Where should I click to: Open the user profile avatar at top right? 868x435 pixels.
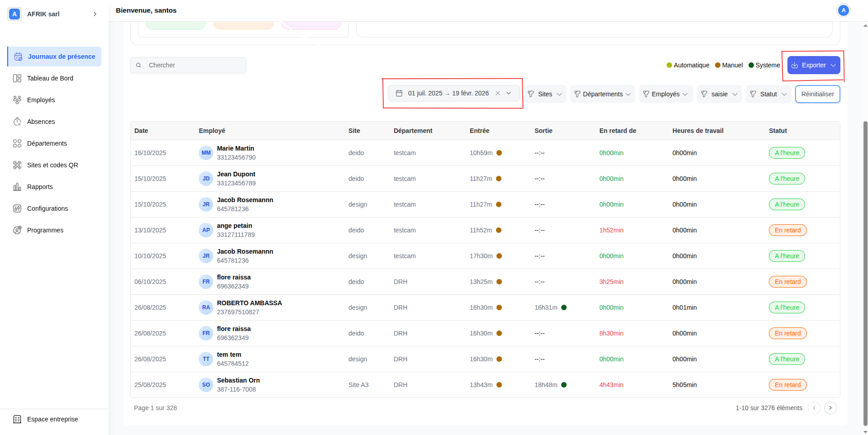point(843,10)
